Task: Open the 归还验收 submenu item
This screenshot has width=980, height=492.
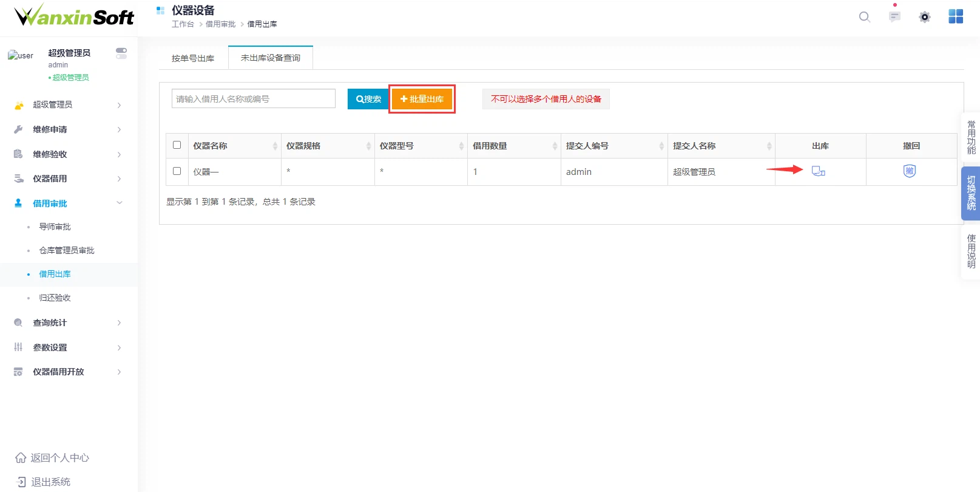Action: click(55, 298)
